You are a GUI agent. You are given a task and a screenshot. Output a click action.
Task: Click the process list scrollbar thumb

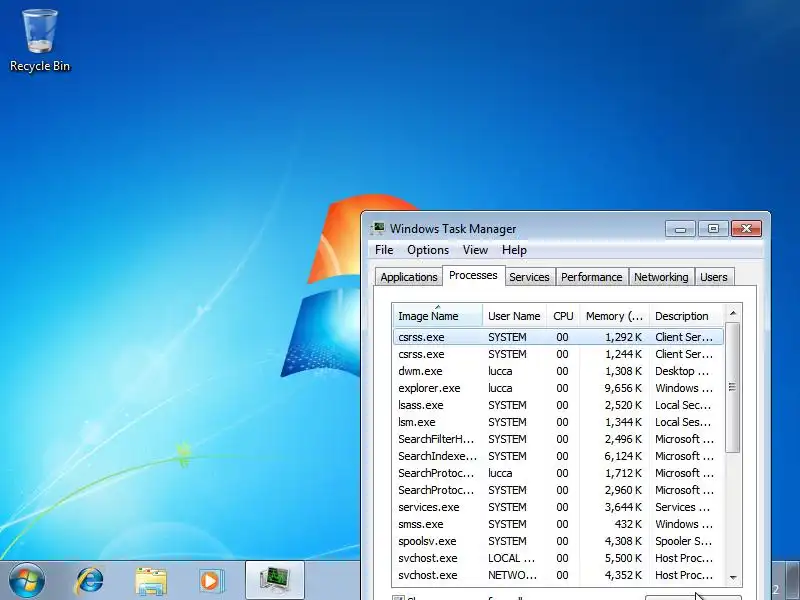point(733,387)
